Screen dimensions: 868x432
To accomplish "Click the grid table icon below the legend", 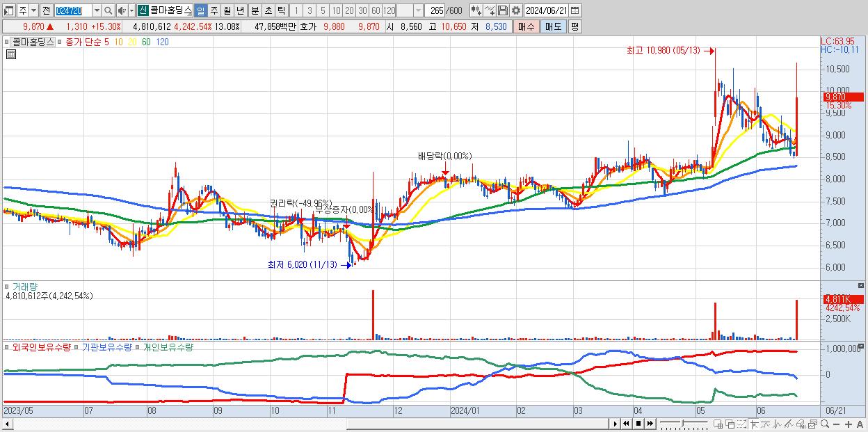I will tap(11, 55).
